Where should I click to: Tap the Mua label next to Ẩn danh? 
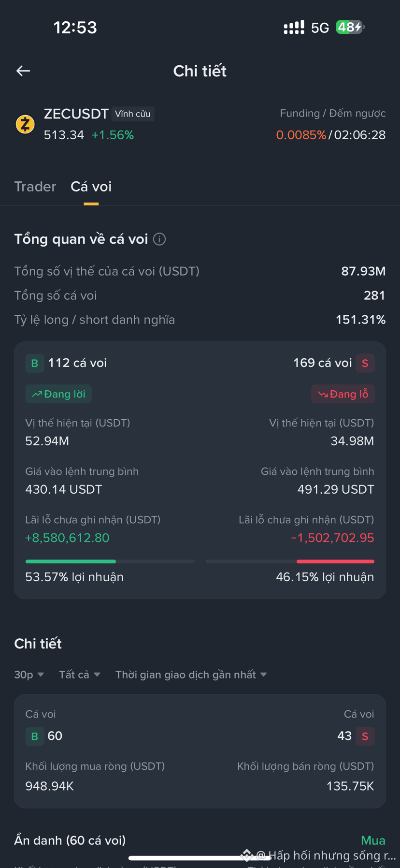tap(373, 840)
